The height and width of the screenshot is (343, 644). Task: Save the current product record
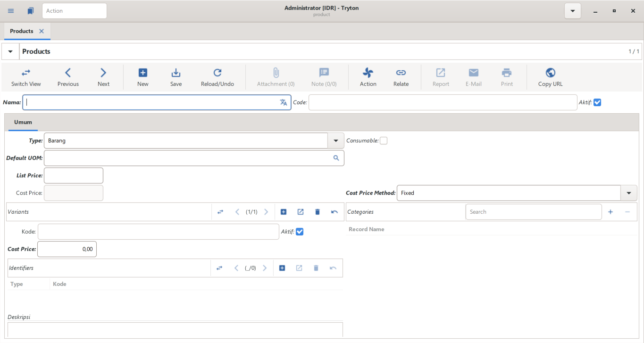point(176,73)
